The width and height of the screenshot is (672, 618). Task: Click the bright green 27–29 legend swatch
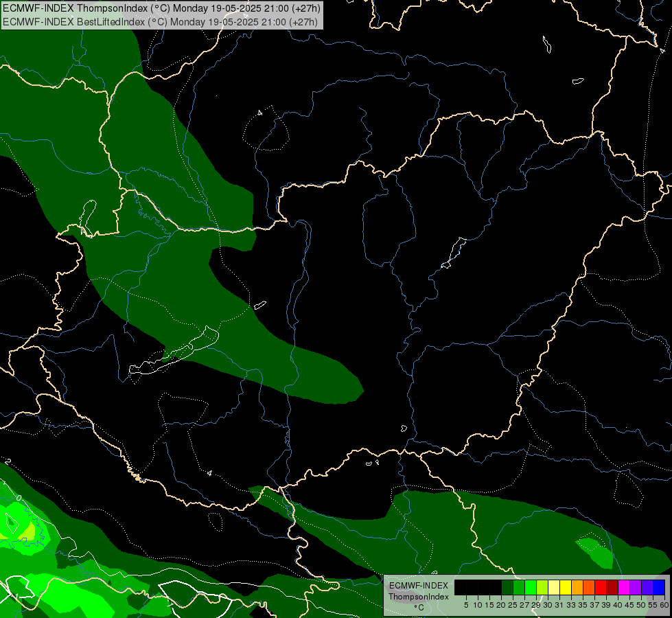click(x=531, y=587)
